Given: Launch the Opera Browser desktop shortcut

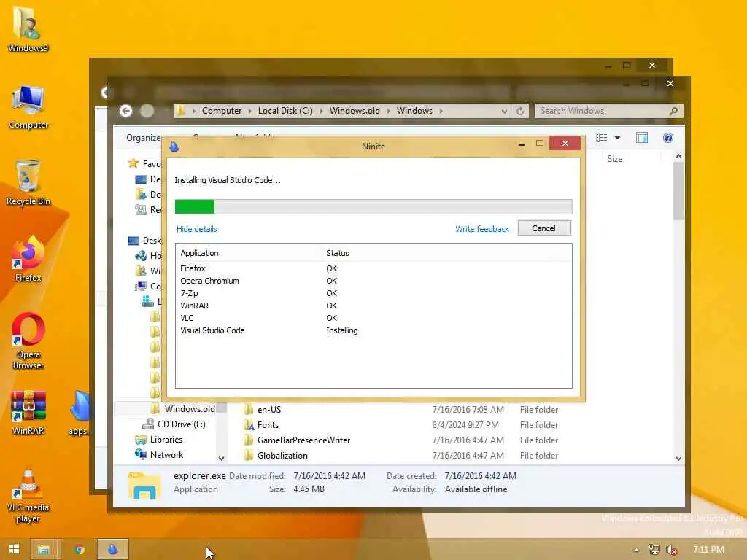Looking at the screenshot, I should point(28,341).
